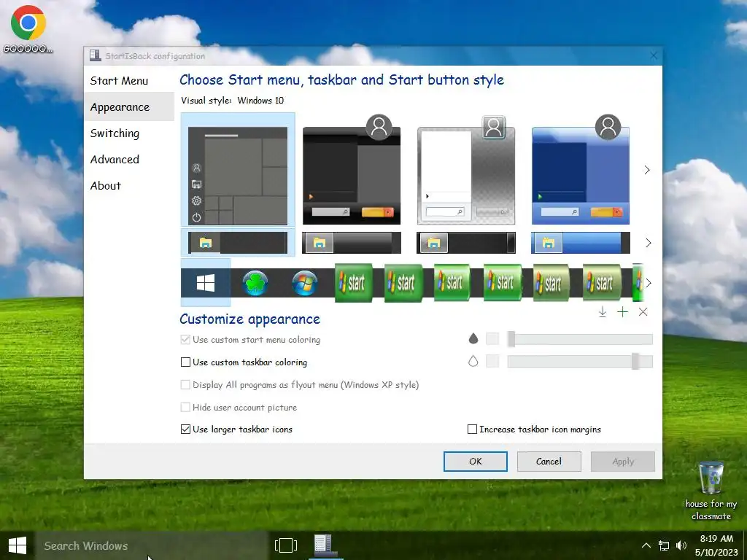The image size is (747, 560).
Task: Click the Windows Start button on the taskbar
Action: pyautogui.click(x=18, y=545)
